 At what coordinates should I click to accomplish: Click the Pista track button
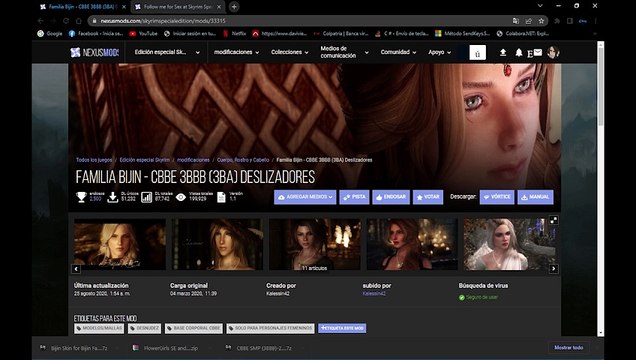(x=354, y=197)
